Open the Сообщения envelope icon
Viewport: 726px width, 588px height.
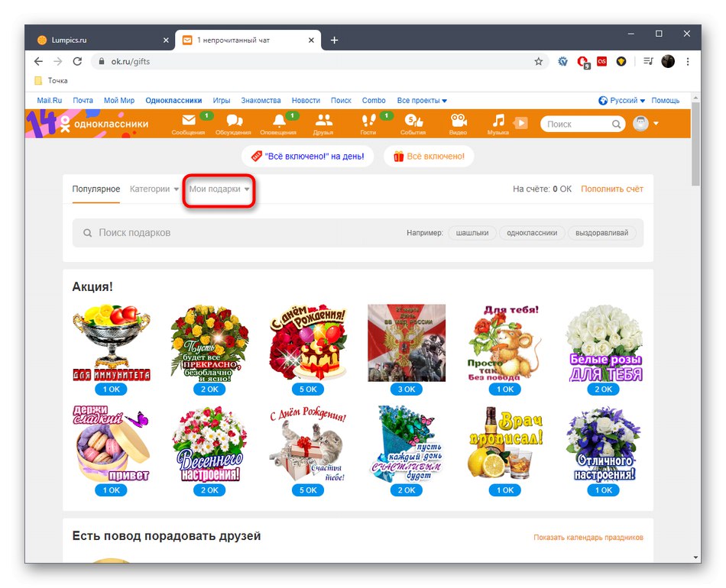(x=189, y=121)
